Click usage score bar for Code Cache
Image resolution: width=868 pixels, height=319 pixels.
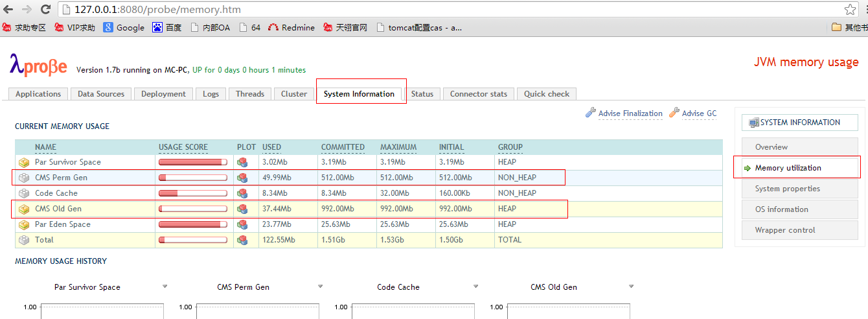point(193,193)
